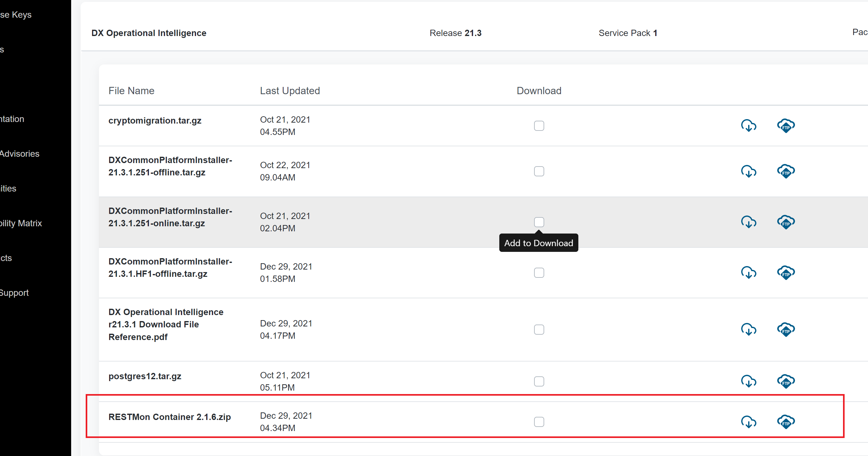The image size is (868, 456).
Task: Open the Support sidebar item
Action: 14,293
